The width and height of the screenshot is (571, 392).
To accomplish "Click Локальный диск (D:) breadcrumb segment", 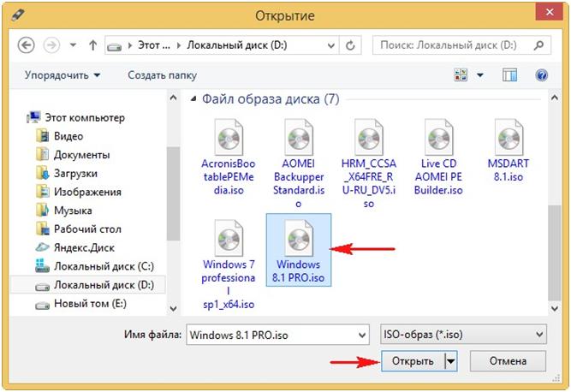I will pyautogui.click(x=237, y=45).
